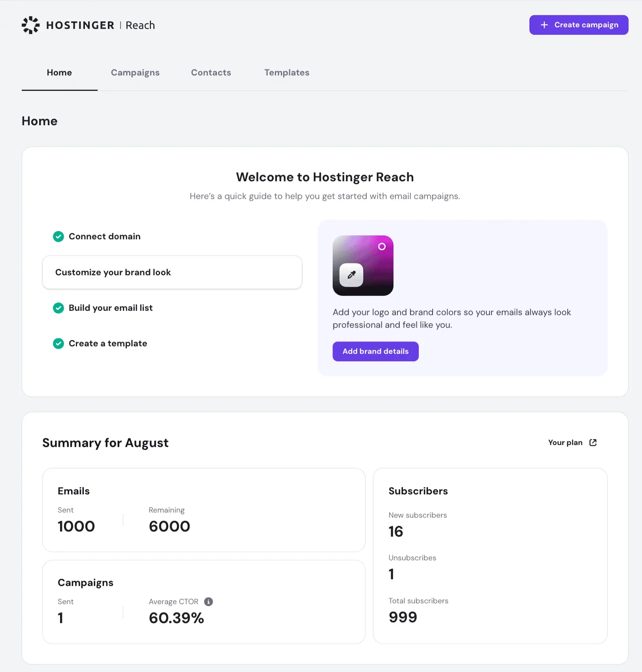642x672 pixels.
Task: Open the Your plan link
Action: tap(572, 443)
